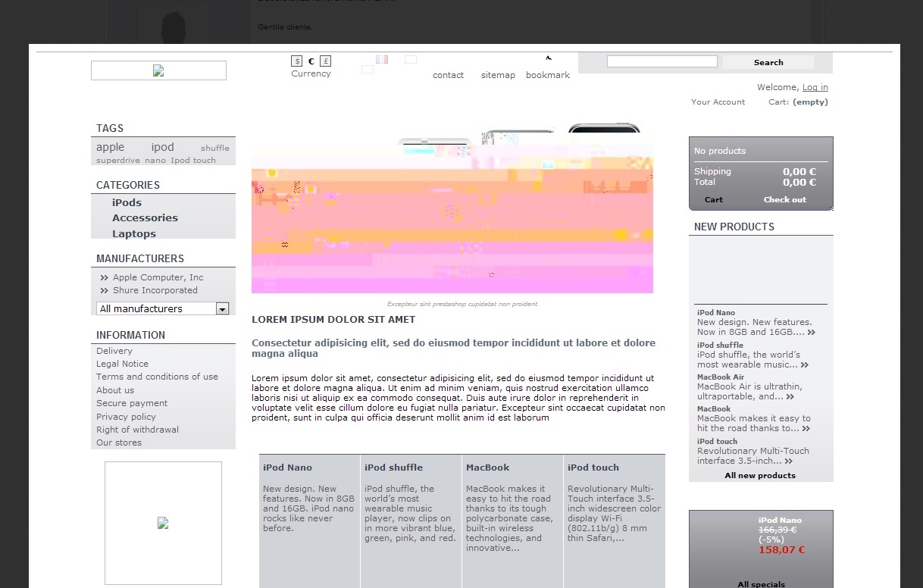Click the '158,07 €' special price

(x=781, y=550)
